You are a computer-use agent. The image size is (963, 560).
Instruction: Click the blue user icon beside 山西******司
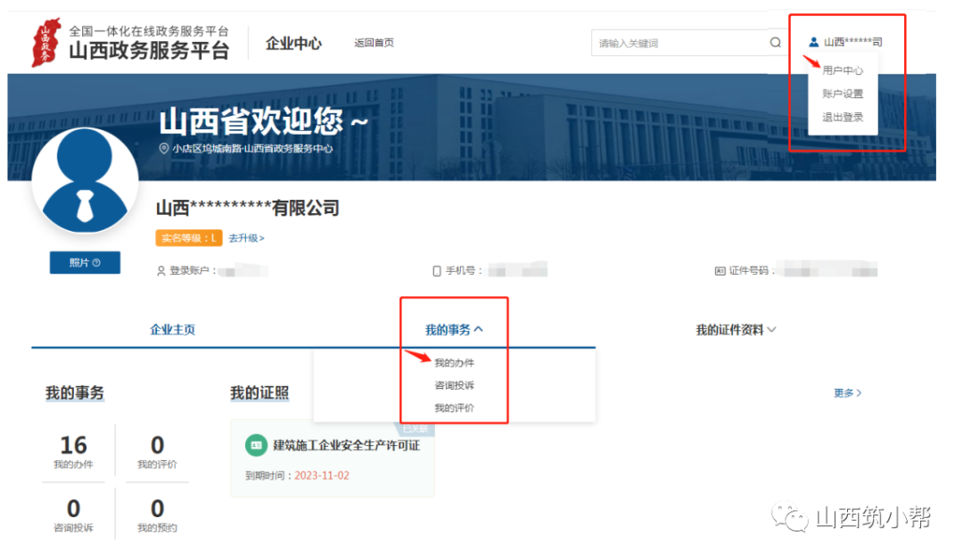814,39
